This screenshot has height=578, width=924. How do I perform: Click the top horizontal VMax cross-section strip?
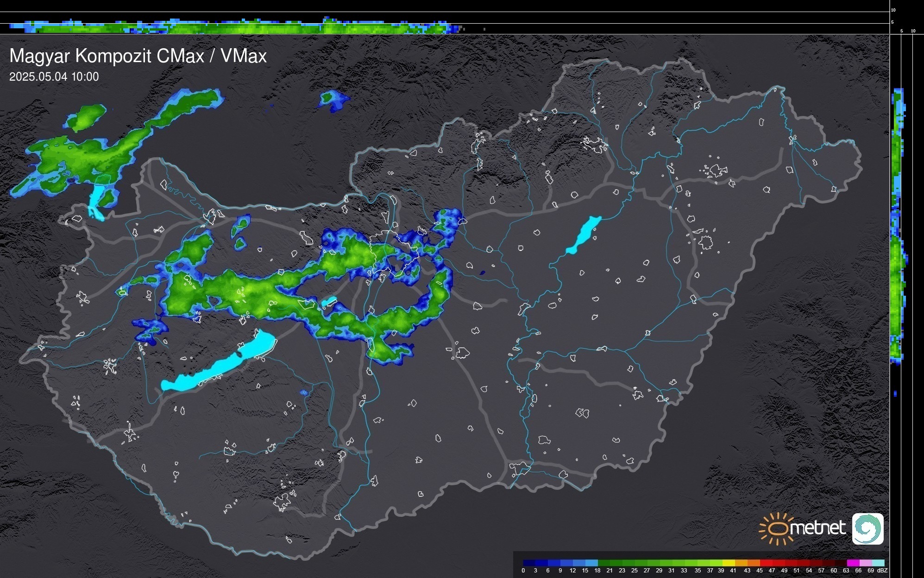coord(232,27)
